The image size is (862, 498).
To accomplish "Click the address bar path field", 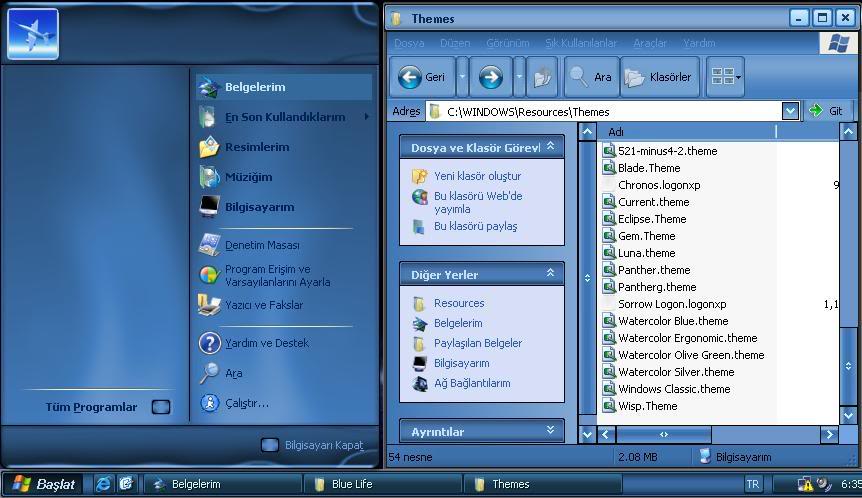I will (604, 112).
